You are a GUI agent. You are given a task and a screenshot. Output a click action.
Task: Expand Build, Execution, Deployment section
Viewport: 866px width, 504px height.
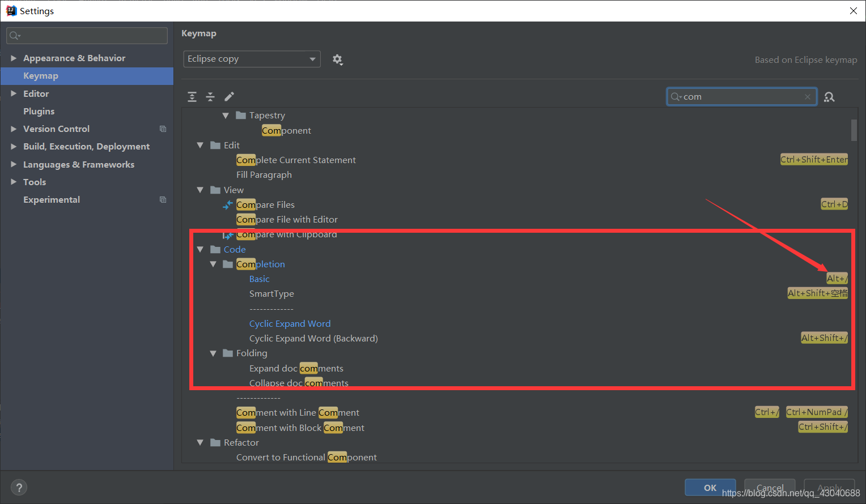click(x=14, y=147)
